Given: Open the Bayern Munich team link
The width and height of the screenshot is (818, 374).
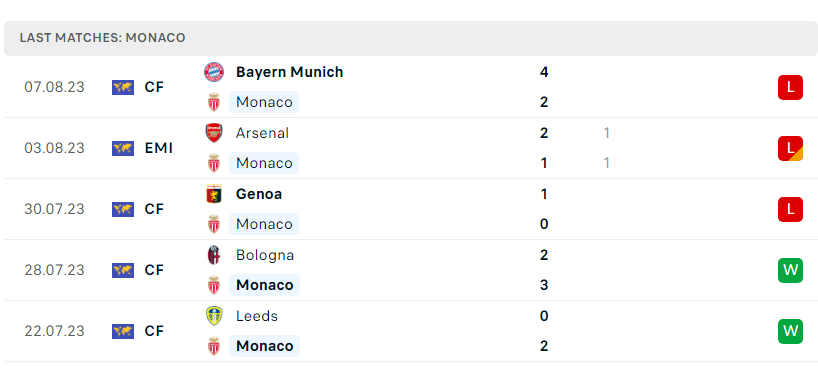Looking at the screenshot, I should coord(290,72).
